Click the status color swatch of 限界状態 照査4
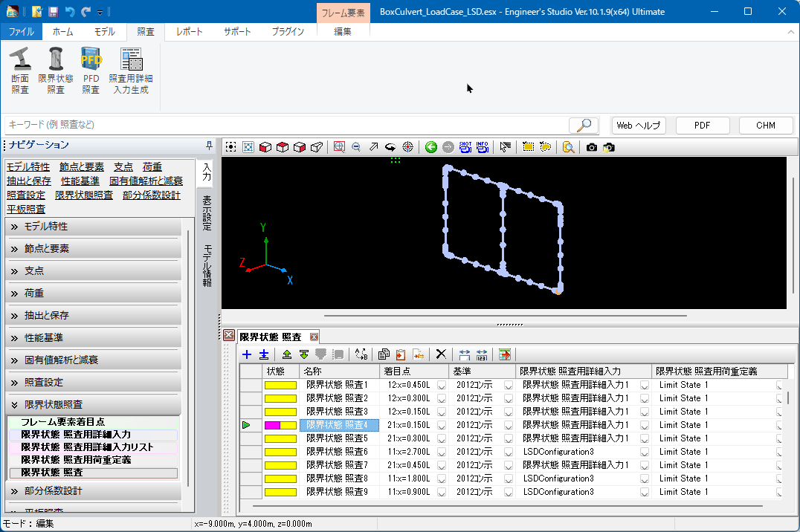Screen dimensions: 800x532 coord(280,425)
